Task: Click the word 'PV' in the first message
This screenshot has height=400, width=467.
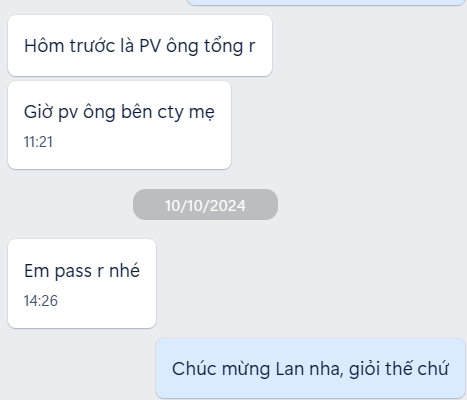Action: click(150, 46)
